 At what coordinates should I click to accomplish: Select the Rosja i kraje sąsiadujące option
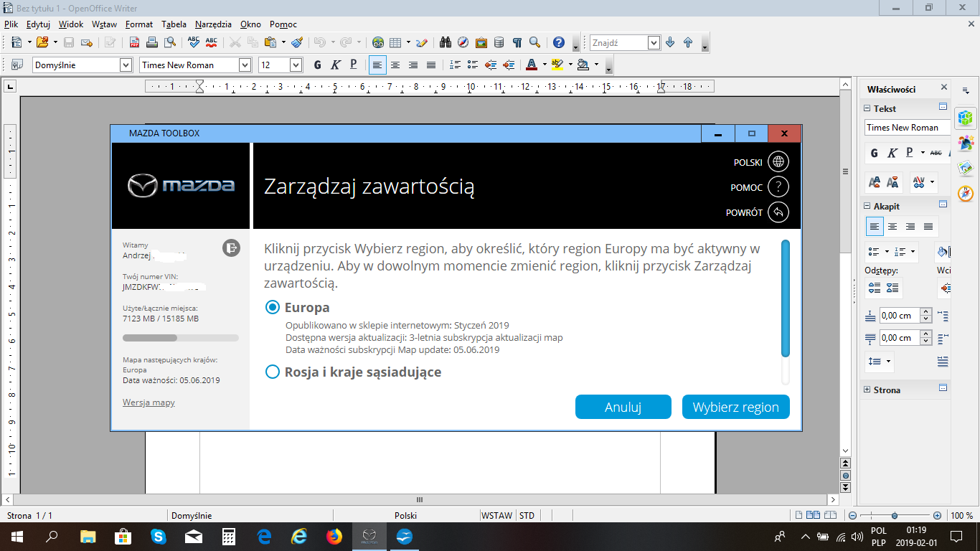click(273, 372)
